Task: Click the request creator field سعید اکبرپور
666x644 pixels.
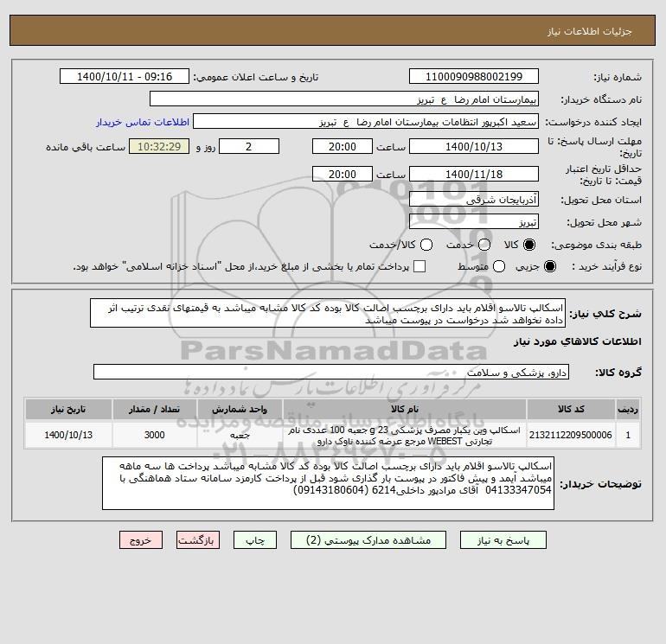Action: (366, 122)
